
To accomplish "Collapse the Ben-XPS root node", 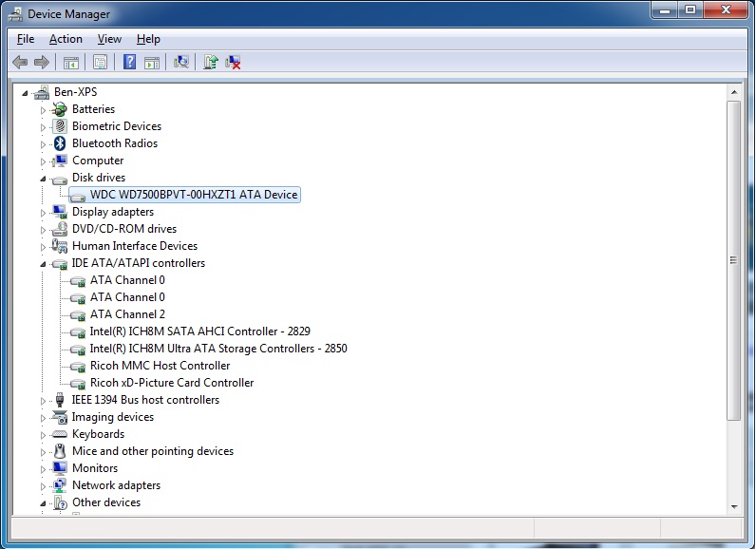I will pos(25,93).
